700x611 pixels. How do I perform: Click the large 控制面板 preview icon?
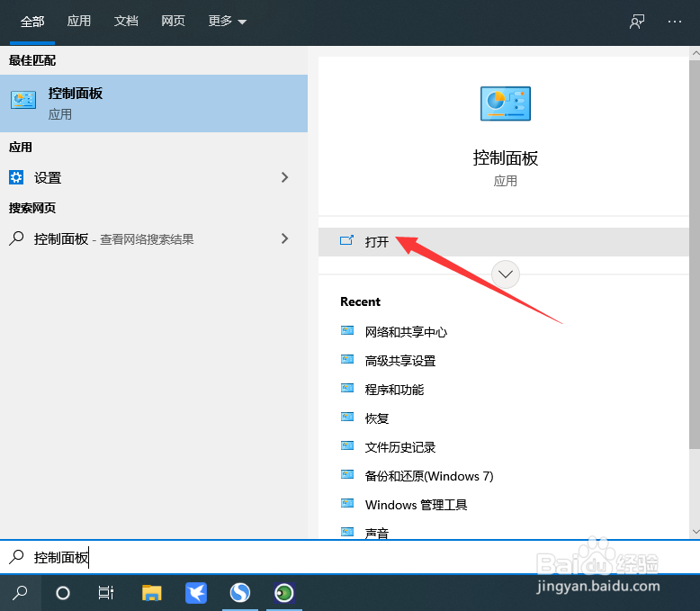click(x=506, y=103)
